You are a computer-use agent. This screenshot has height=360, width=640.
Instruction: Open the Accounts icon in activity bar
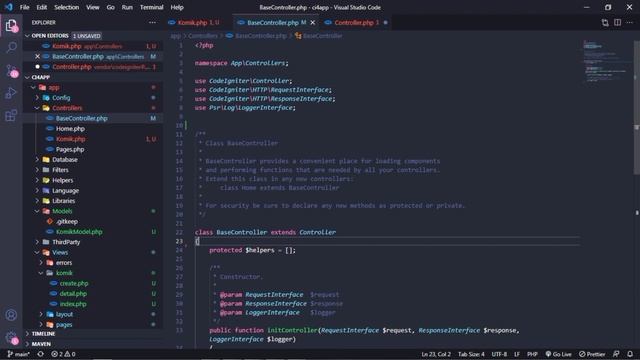(x=11, y=315)
